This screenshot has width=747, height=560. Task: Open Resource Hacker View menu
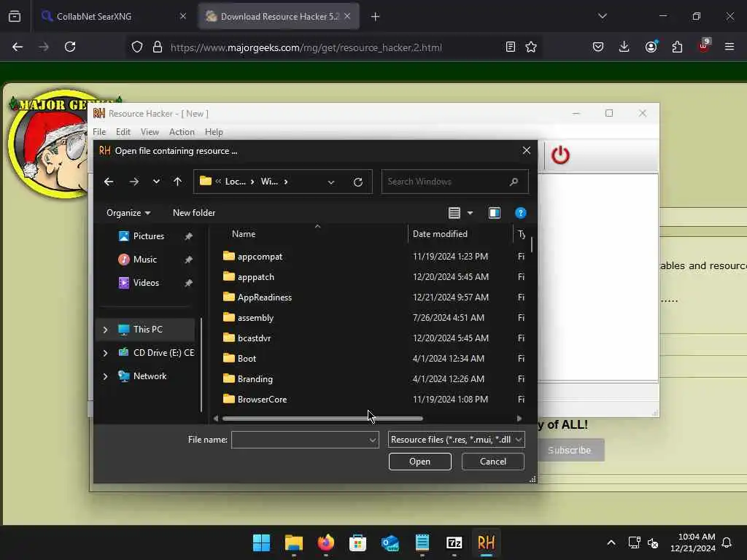point(150,132)
